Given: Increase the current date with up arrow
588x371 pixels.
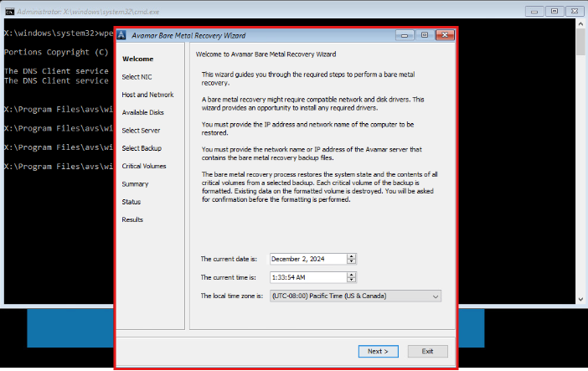Looking at the screenshot, I should point(351,256).
